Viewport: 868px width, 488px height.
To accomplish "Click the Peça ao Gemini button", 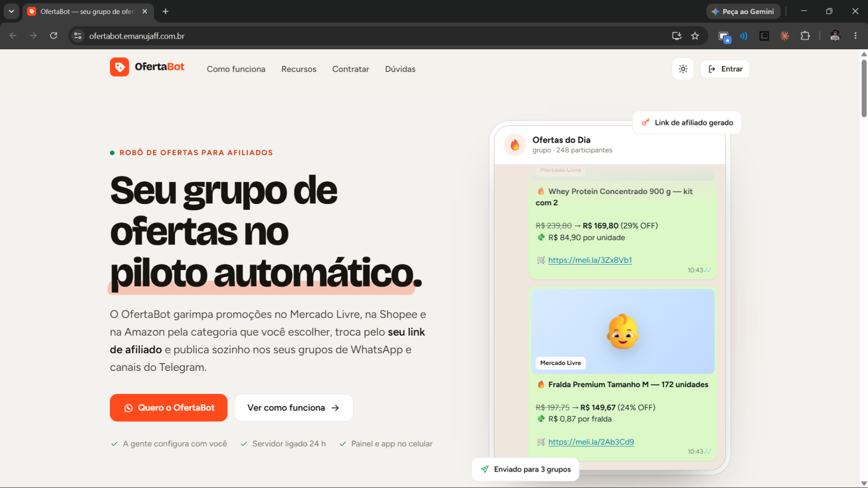I will point(743,11).
